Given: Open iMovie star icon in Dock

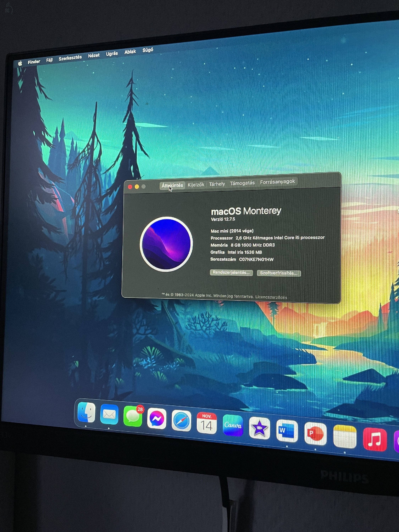Looking at the screenshot, I should (259, 428).
